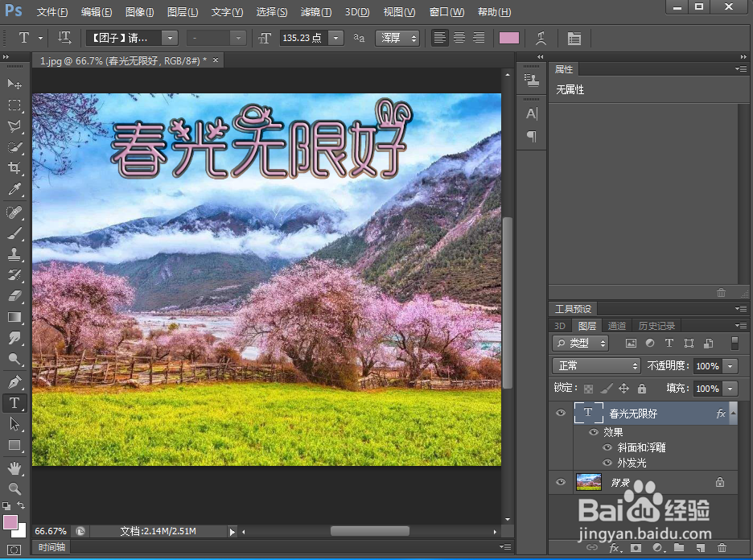
Task: Click the pink text color swatch
Action: click(508, 37)
